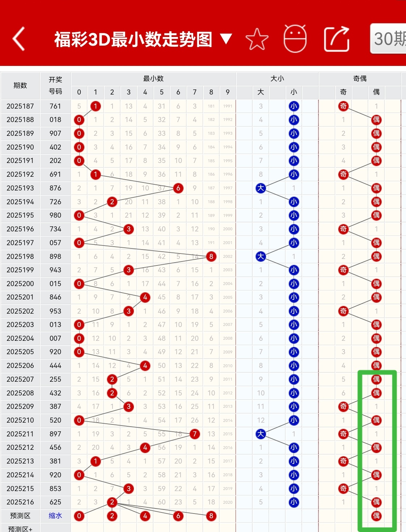406x532 pixels.
Task: Click red 偶 ball in row 2025207
Action: pos(376,379)
